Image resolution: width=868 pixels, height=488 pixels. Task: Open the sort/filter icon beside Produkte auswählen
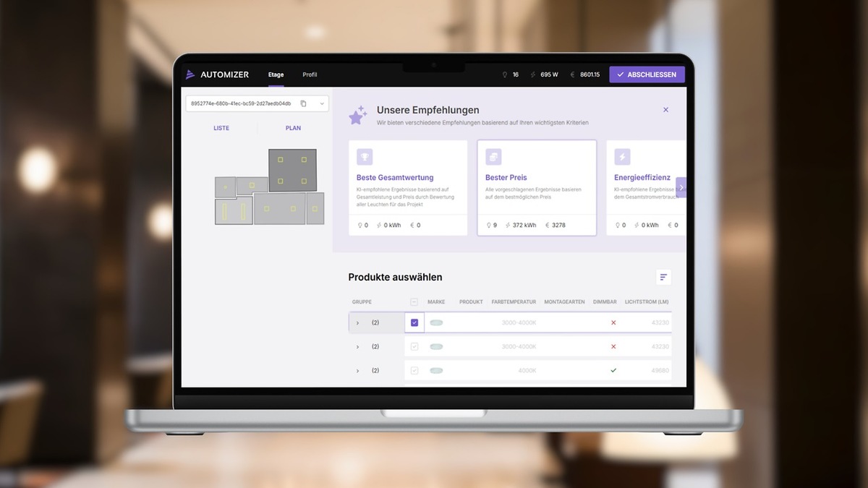(663, 277)
